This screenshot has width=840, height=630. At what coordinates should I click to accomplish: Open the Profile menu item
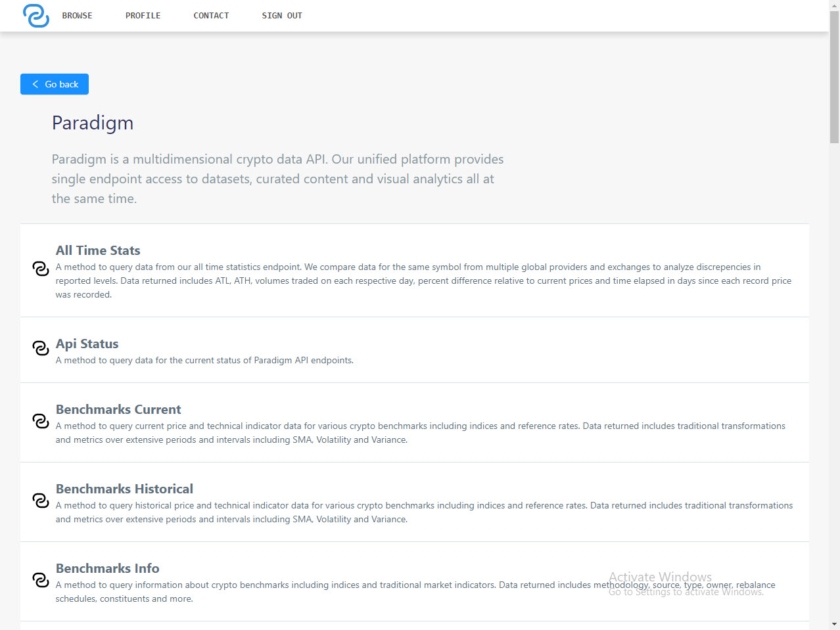(x=143, y=16)
